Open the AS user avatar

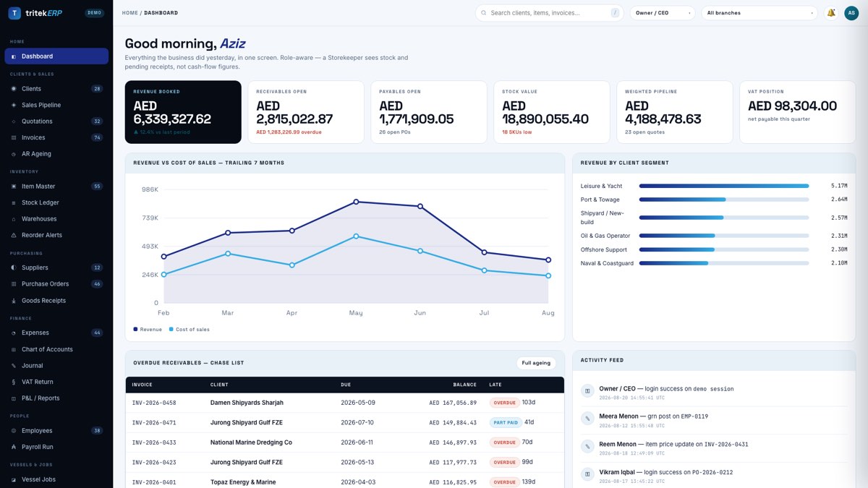tap(851, 13)
